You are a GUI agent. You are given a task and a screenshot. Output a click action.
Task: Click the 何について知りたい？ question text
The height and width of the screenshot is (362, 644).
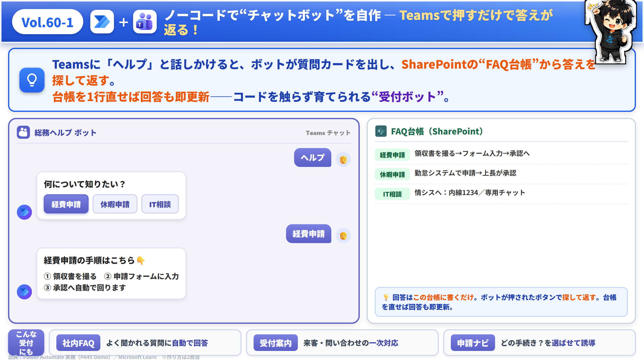(85, 184)
